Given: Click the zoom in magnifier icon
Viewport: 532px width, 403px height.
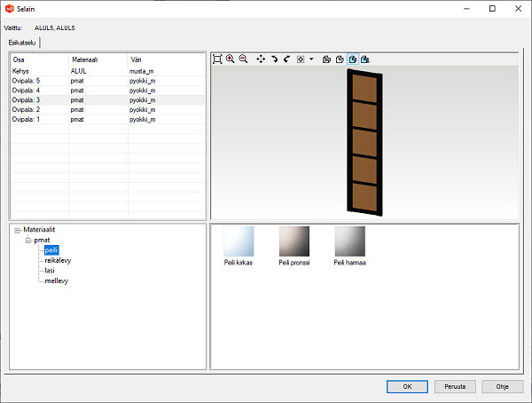Looking at the screenshot, I should tap(231, 59).
